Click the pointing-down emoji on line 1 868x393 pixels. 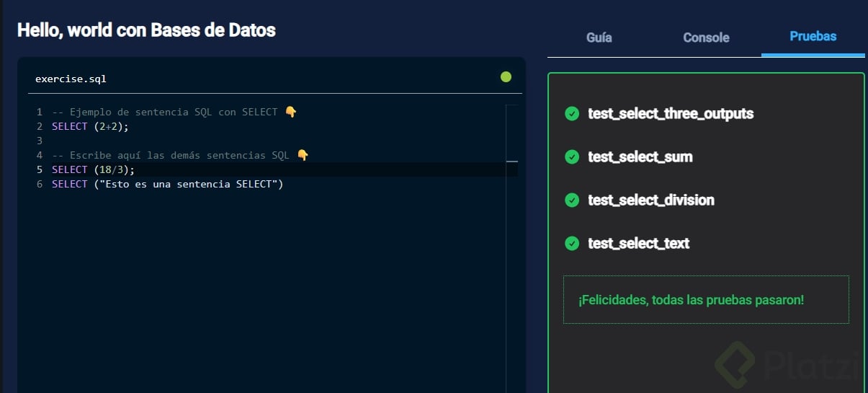point(291,112)
